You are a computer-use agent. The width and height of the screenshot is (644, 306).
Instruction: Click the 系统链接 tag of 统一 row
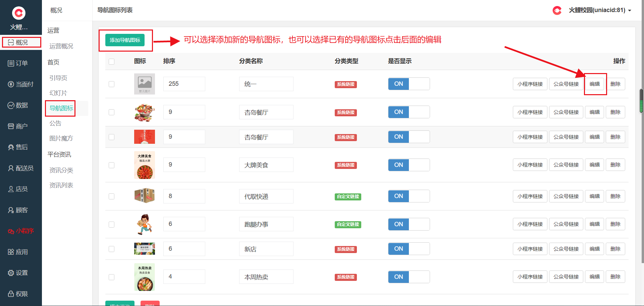click(346, 84)
